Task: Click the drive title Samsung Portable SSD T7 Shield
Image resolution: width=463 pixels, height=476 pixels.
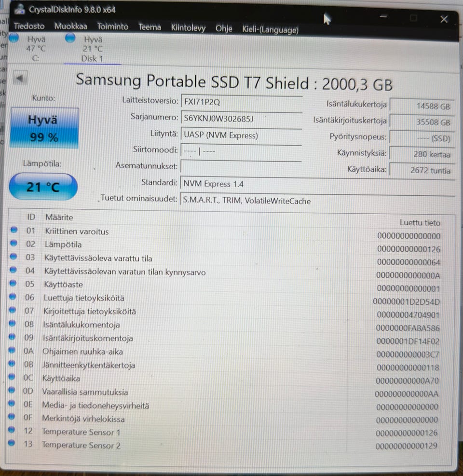Action: pos(192,82)
